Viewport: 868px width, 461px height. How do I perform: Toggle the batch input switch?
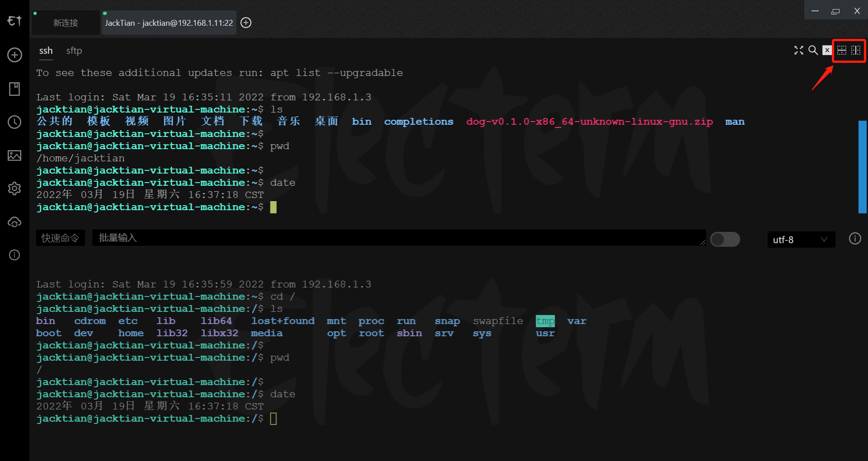725,239
